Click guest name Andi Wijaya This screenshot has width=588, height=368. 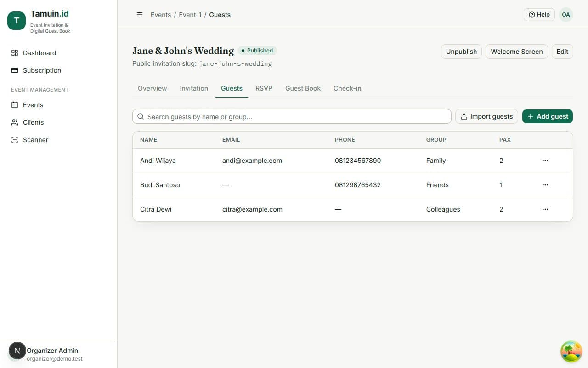tap(158, 161)
